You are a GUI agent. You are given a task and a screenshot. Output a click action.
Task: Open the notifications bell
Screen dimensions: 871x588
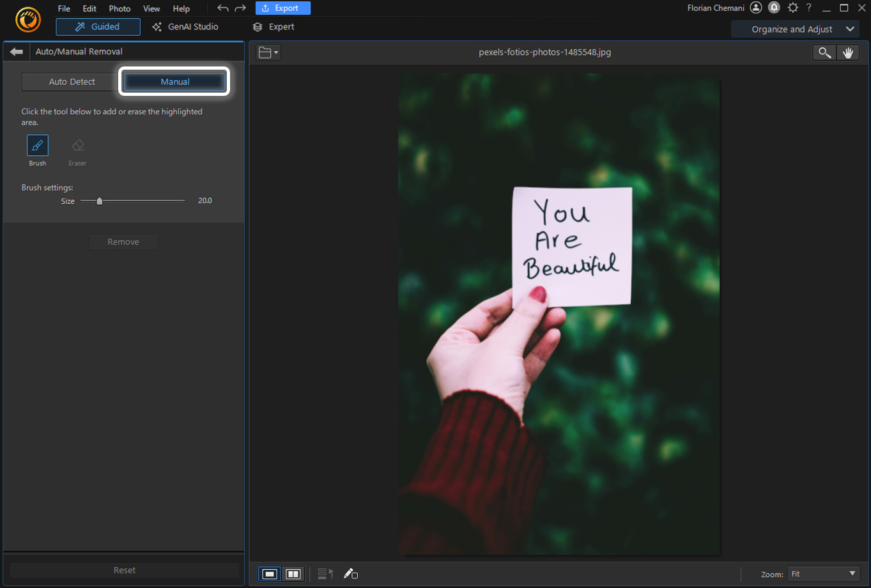point(774,8)
